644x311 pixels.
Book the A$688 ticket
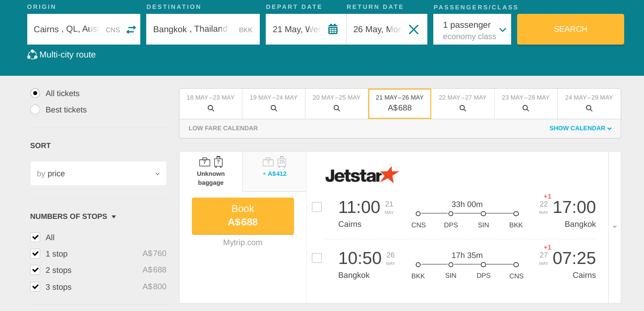[x=243, y=216]
